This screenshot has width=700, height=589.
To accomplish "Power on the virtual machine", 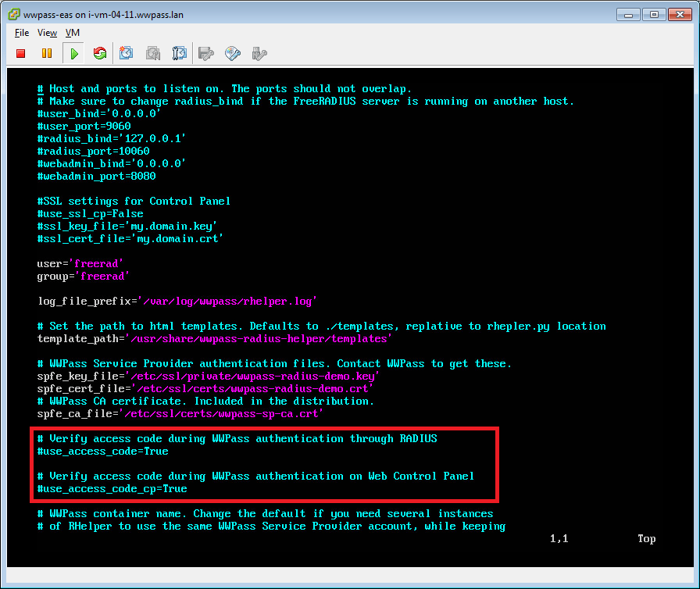I will coord(73,53).
